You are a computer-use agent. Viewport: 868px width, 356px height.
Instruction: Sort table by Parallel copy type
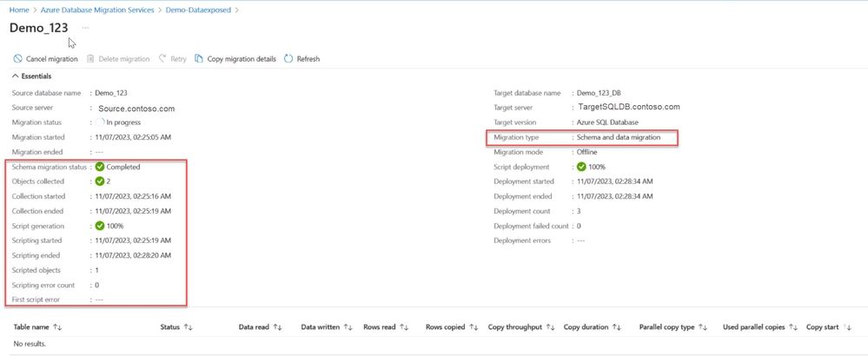pyautogui.click(x=703, y=327)
